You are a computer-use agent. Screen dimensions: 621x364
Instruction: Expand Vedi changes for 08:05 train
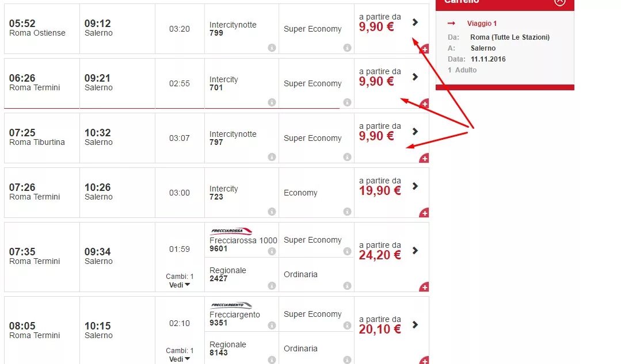click(180, 359)
